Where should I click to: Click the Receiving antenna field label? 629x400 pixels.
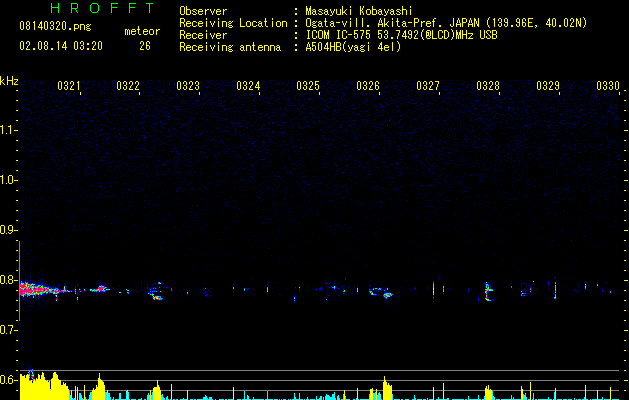click(x=230, y=47)
